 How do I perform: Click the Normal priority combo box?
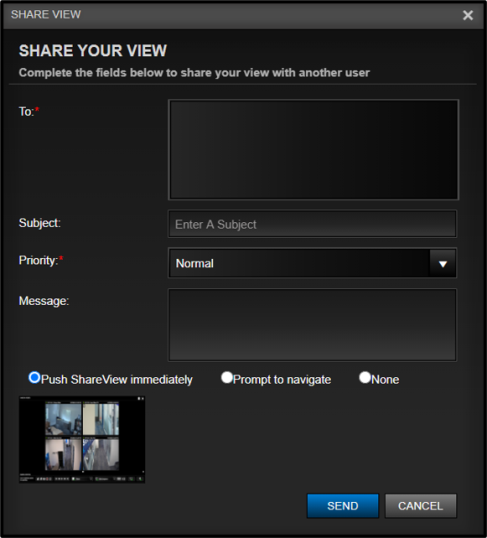[312, 263]
